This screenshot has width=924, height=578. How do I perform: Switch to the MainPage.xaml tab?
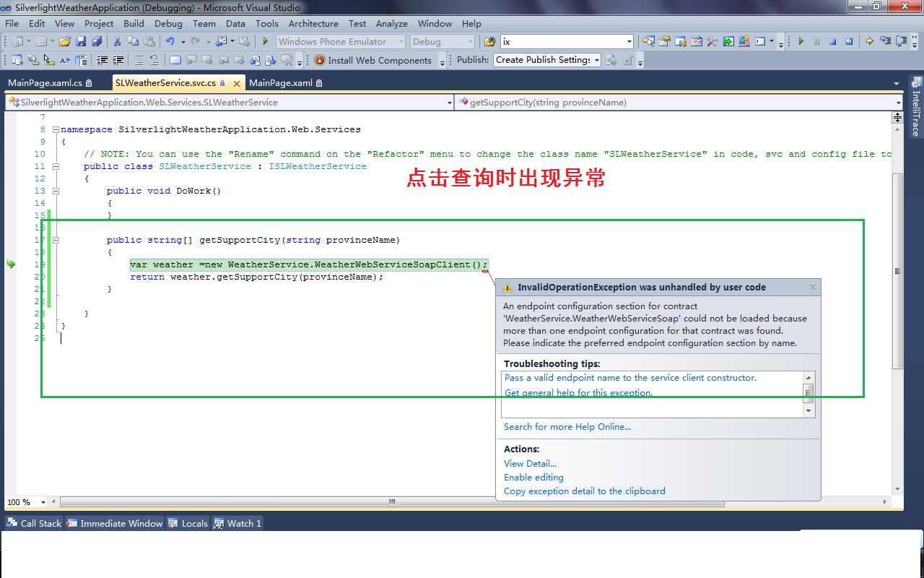coord(286,83)
